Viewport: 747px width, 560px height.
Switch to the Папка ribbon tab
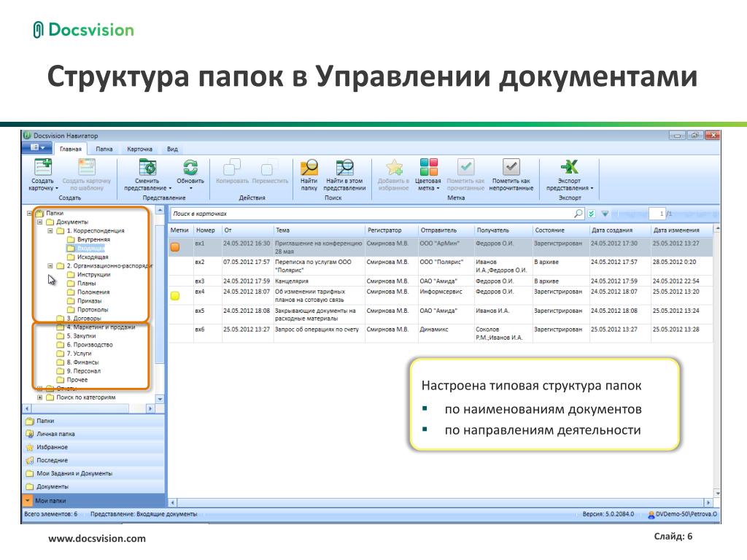pos(104,149)
